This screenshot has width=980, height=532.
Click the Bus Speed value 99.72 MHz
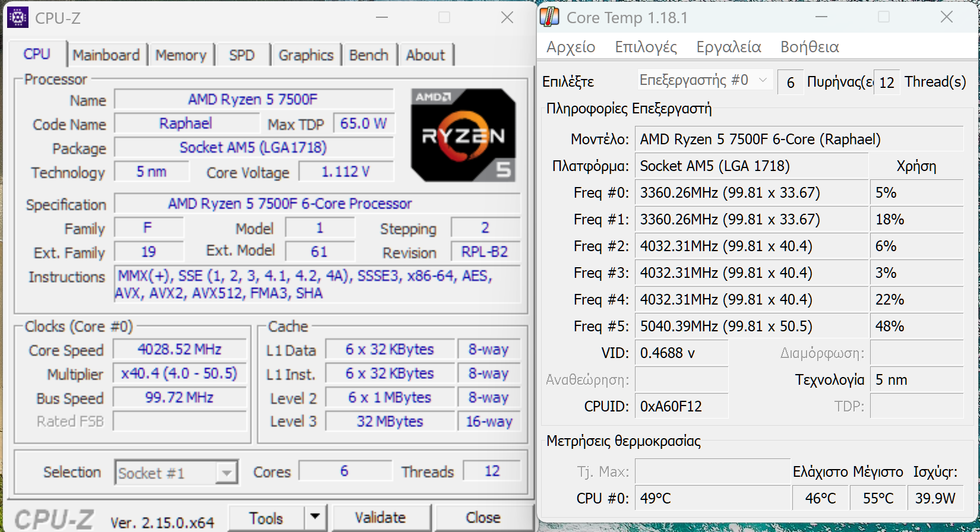point(179,397)
